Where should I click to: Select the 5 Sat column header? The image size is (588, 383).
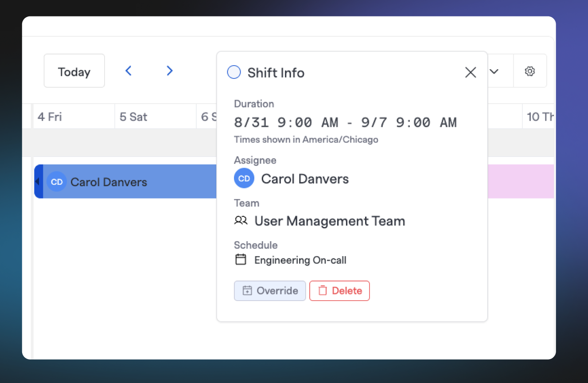(156, 117)
